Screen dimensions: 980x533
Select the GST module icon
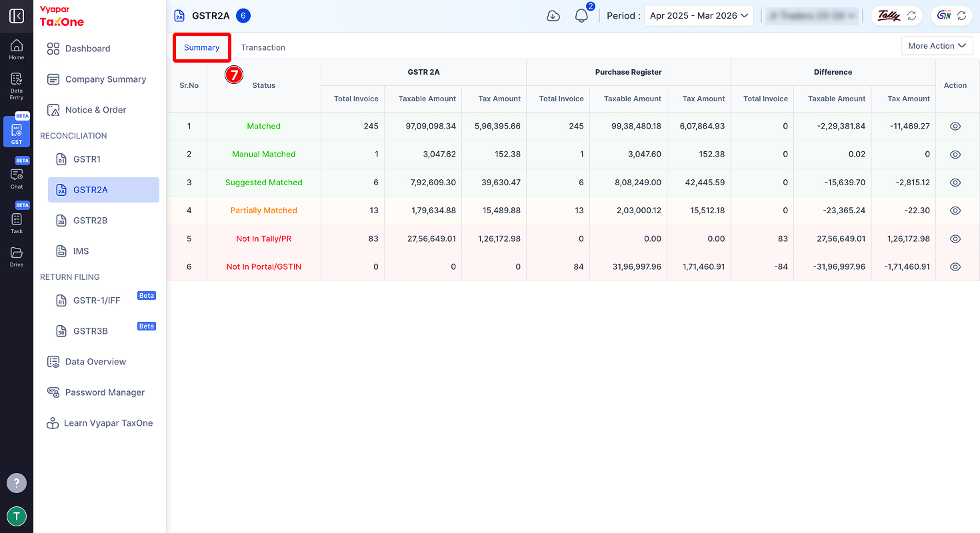tap(17, 131)
